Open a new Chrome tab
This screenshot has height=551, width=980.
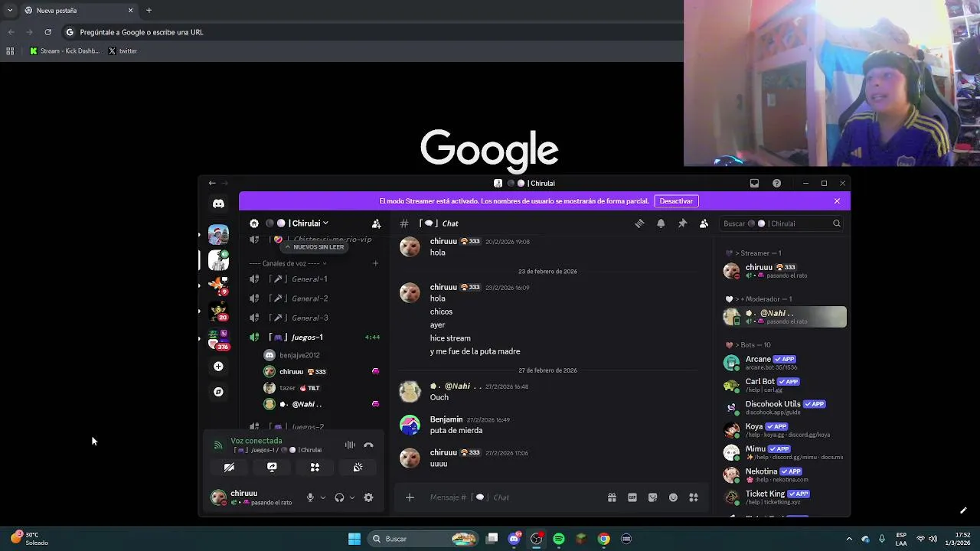coord(149,11)
